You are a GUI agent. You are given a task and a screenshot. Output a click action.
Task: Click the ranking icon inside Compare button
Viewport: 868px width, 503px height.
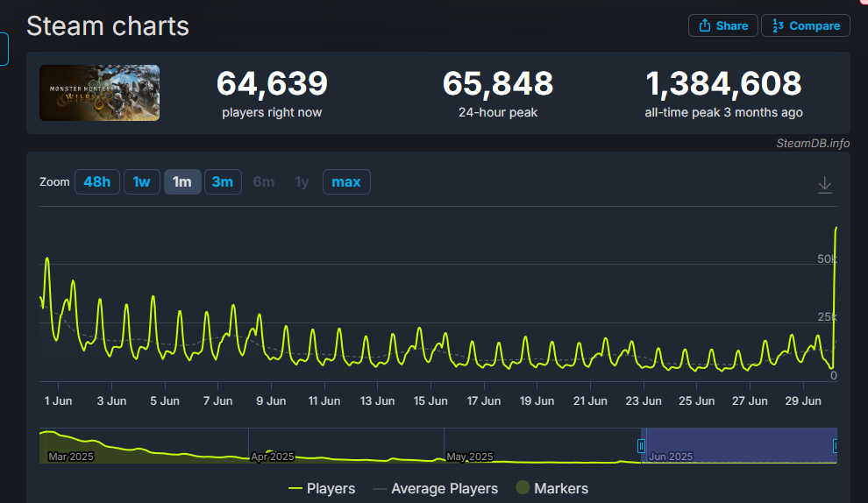(x=778, y=25)
